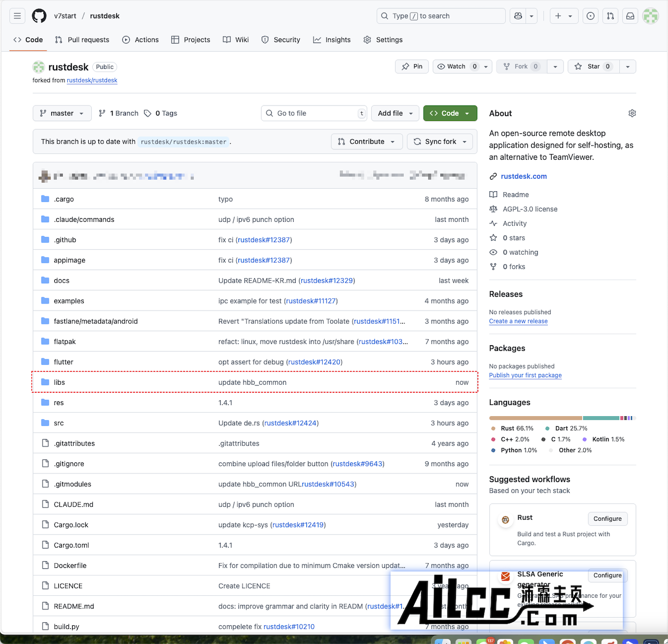Open notifications inbox icon
The height and width of the screenshot is (644, 668).
click(x=630, y=16)
